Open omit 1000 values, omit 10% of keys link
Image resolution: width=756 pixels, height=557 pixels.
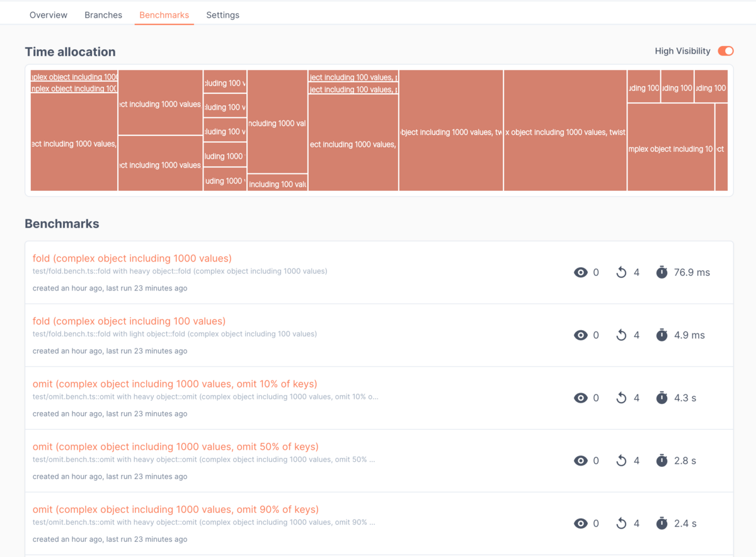(x=175, y=384)
